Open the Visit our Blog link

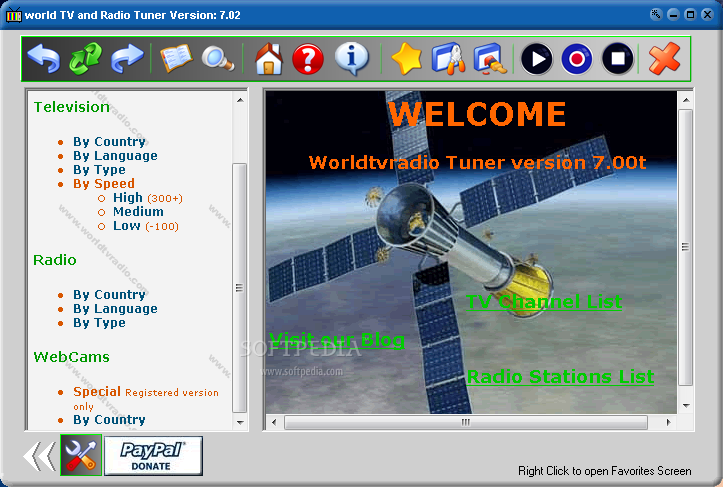337,340
